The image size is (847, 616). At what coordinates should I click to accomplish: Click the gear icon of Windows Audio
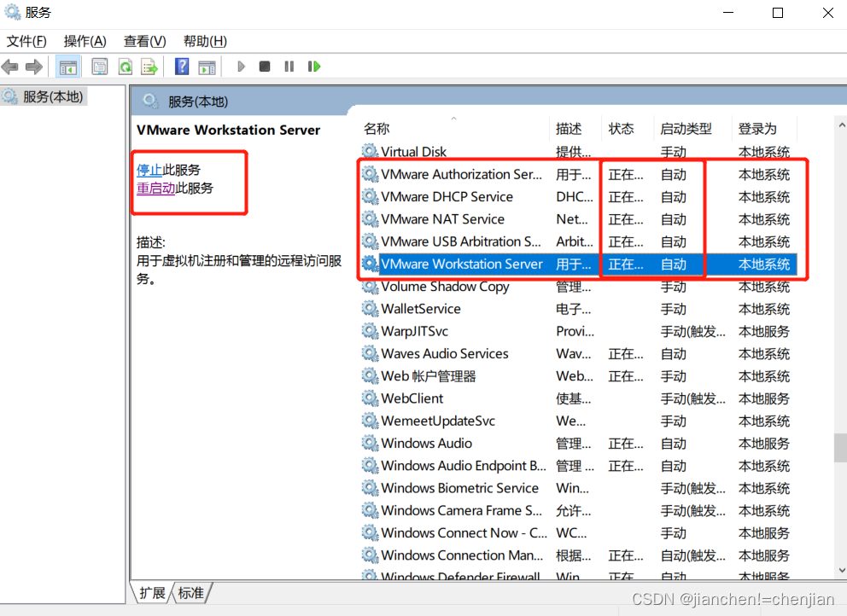(x=370, y=443)
